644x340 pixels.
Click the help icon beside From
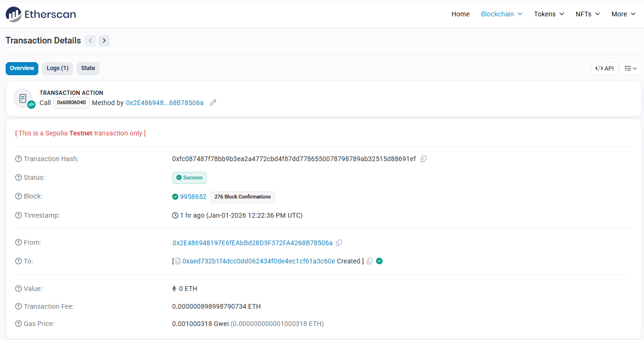tap(19, 242)
